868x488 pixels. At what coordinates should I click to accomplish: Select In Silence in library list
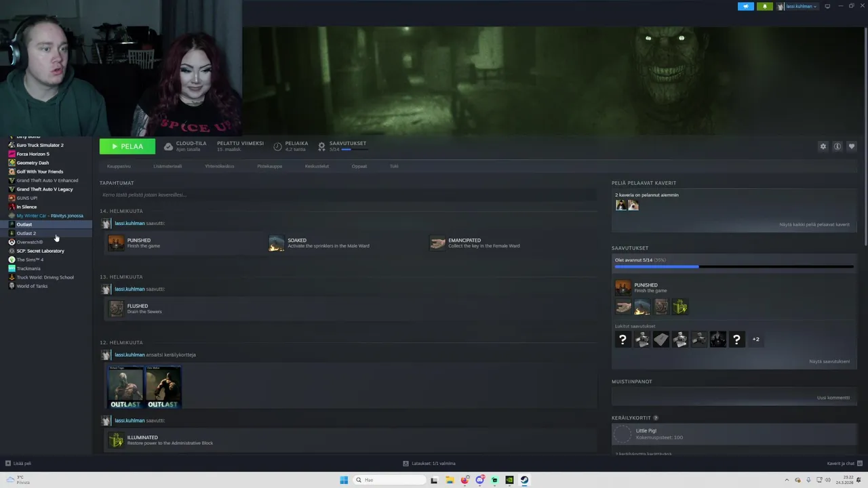(26, 207)
